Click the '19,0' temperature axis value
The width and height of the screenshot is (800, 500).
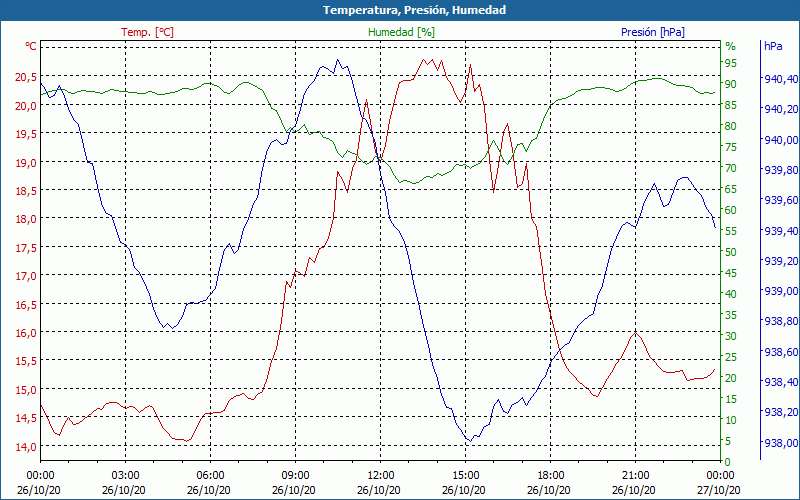coord(26,162)
